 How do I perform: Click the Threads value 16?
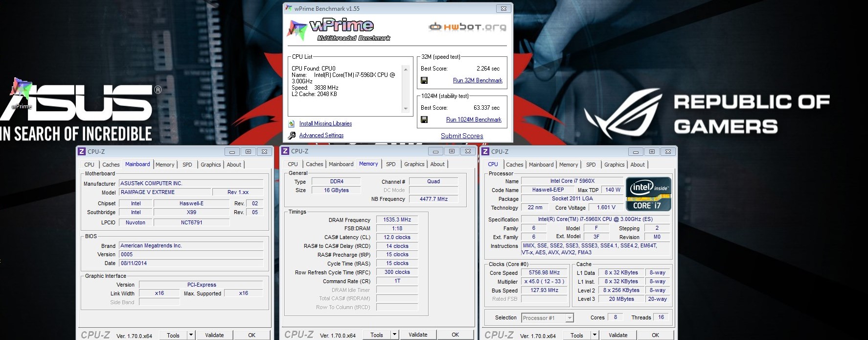[x=661, y=317]
